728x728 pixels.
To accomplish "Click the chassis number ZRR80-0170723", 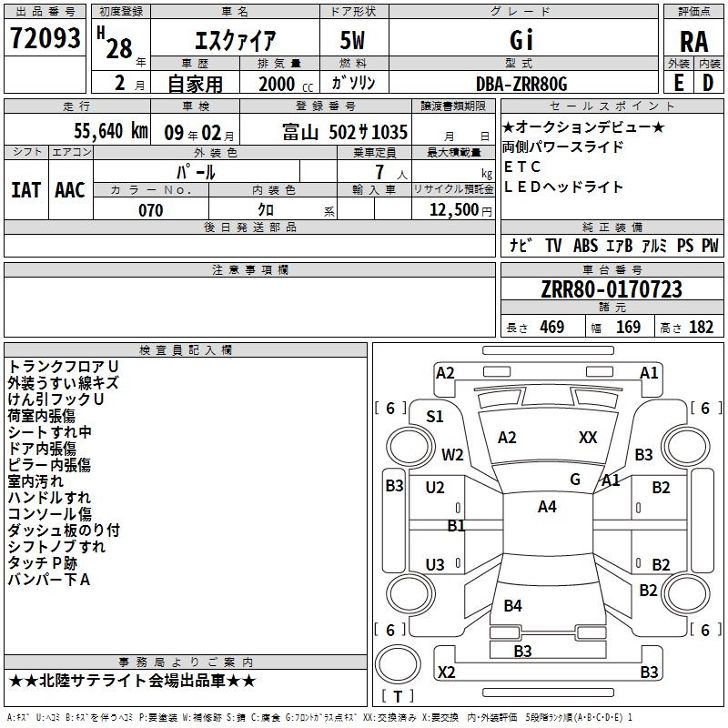I will coord(612,290).
